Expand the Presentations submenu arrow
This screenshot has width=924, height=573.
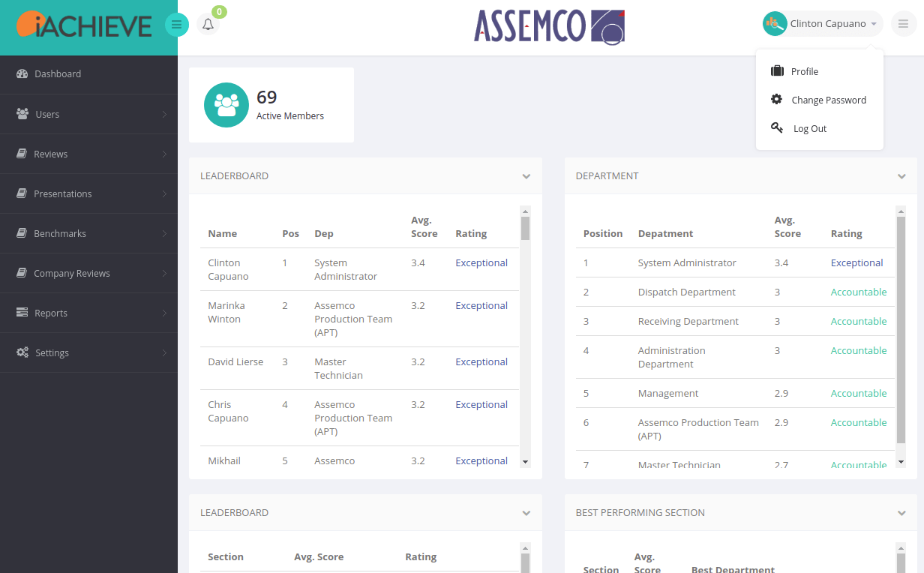[164, 193]
